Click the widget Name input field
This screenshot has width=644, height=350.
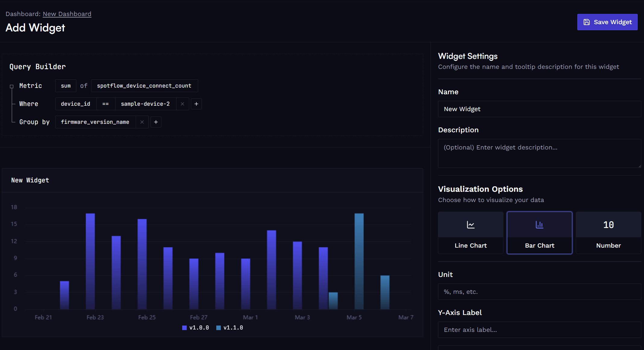(x=539, y=109)
